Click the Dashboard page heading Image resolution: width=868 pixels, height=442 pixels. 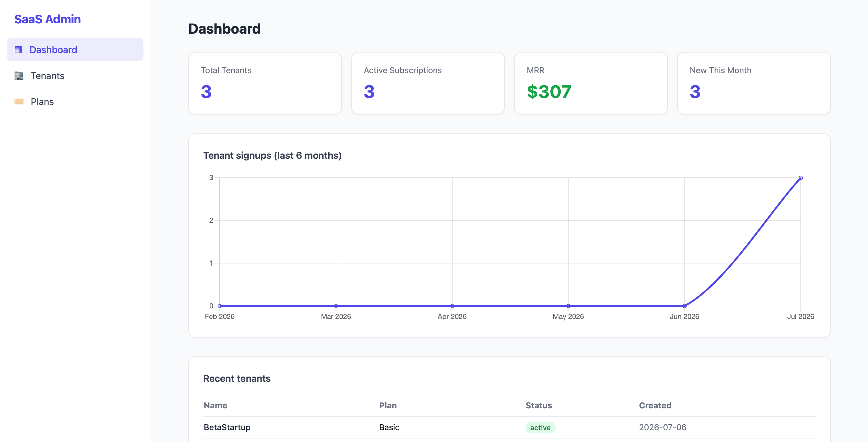click(224, 29)
